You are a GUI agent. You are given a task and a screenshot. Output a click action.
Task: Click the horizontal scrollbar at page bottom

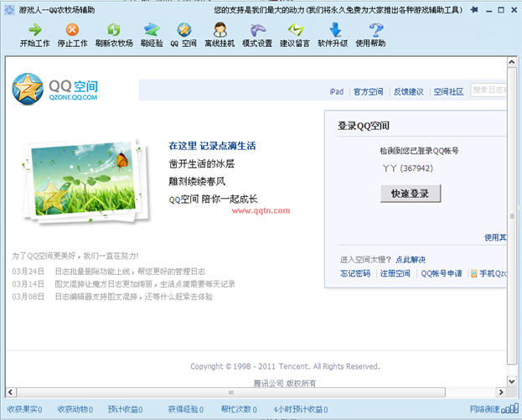[x=251, y=391]
